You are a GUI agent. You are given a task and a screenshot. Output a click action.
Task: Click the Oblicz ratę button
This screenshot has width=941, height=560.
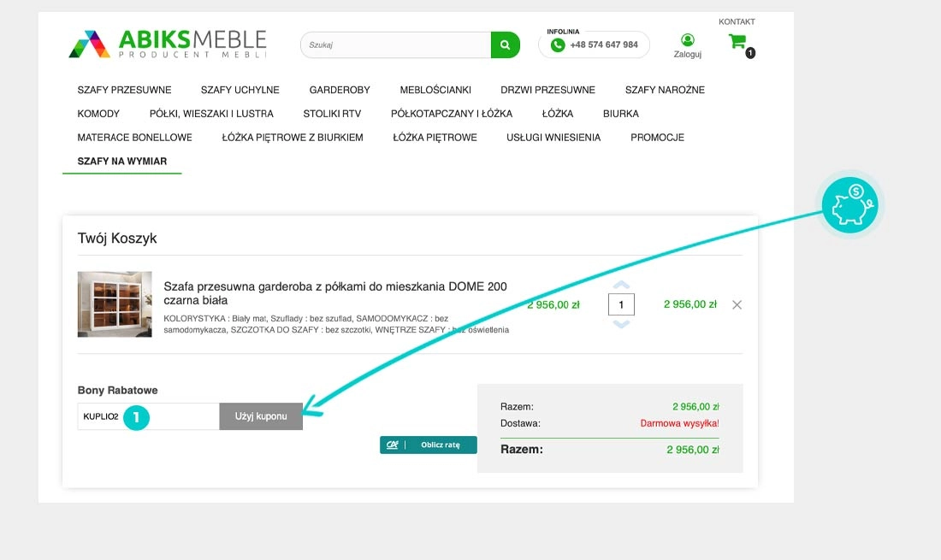(428, 445)
